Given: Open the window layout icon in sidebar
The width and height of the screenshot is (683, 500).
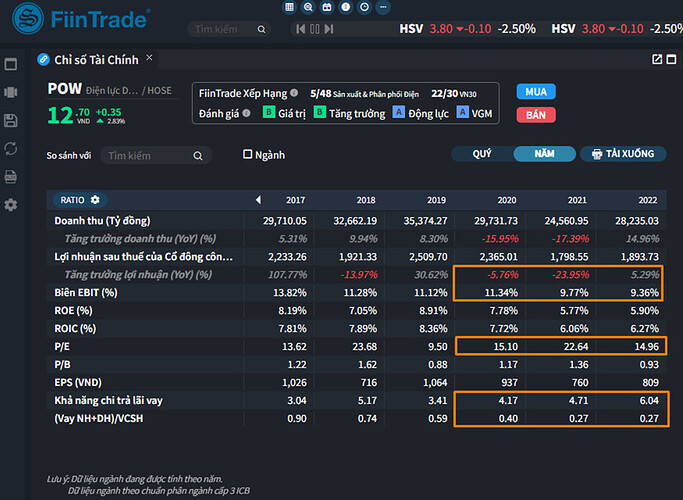Looking at the screenshot, I should [11, 65].
